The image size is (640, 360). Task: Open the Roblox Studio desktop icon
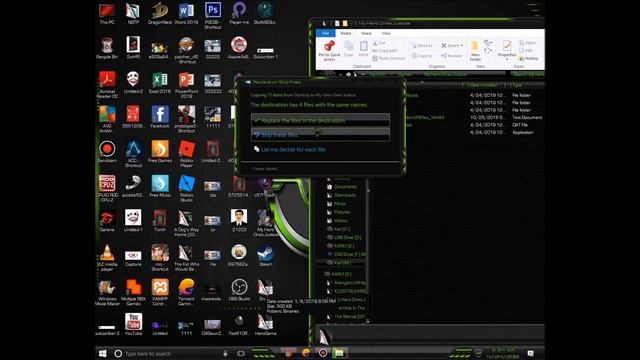point(186,188)
